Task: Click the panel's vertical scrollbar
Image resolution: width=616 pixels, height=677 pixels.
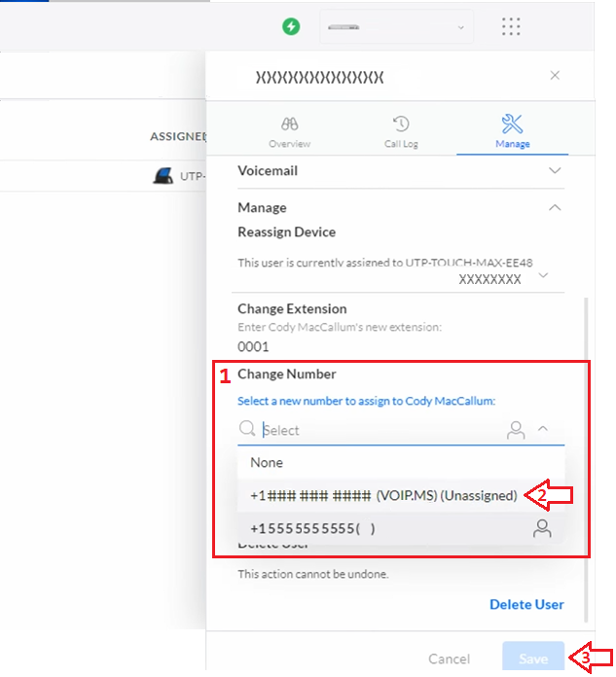Action: (586, 458)
